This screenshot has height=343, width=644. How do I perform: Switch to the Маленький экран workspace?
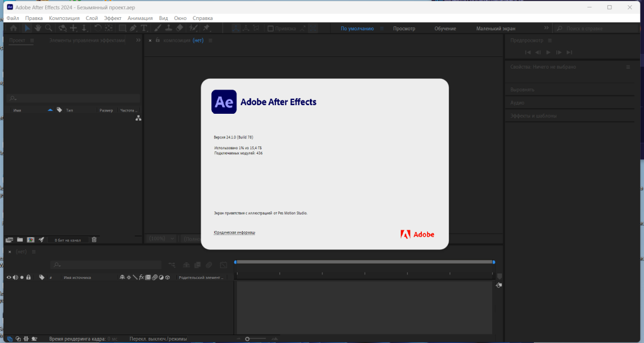pos(496,29)
